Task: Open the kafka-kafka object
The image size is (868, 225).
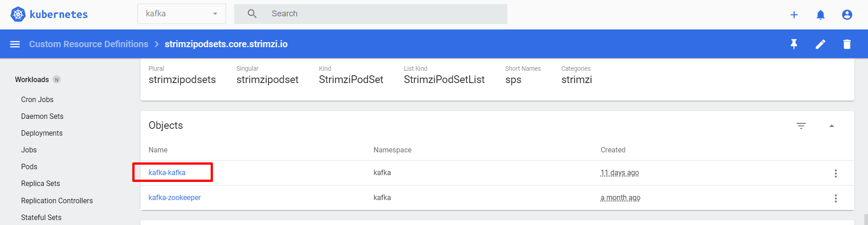Action: tap(167, 172)
